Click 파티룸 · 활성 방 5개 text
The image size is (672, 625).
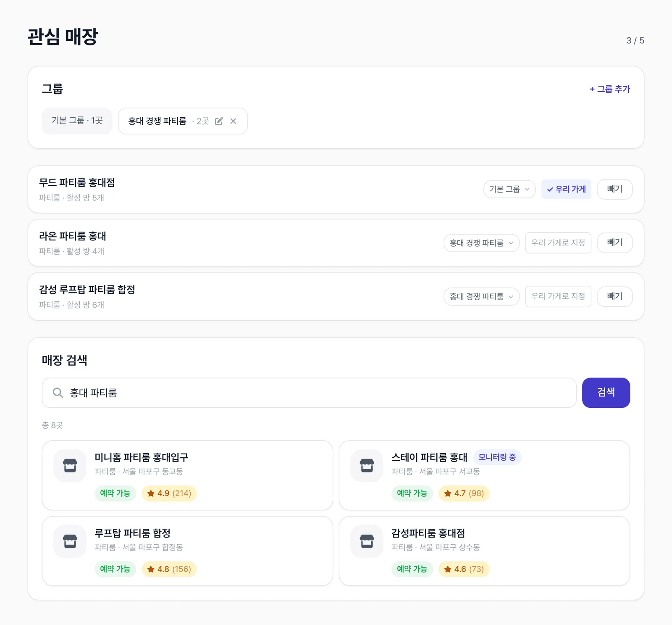71,198
